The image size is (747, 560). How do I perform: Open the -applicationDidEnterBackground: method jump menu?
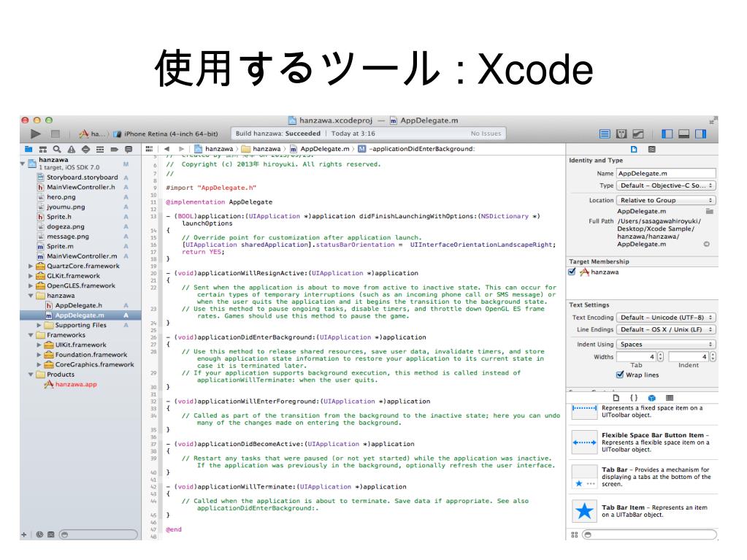click(417, 148)
